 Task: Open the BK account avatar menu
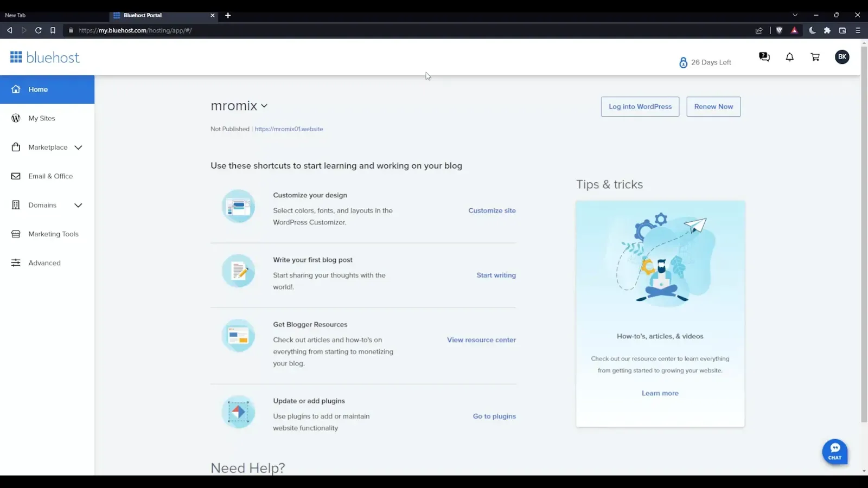click(842, 57)
